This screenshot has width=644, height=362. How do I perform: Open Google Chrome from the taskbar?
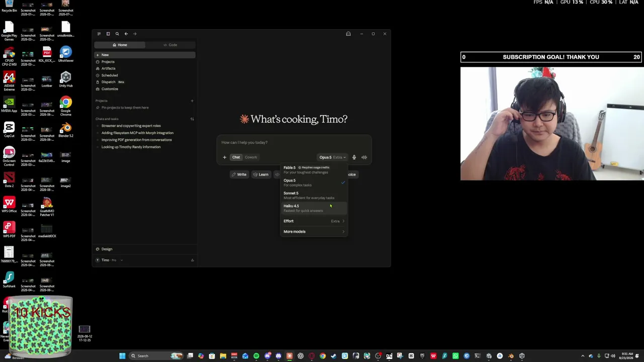323,356
